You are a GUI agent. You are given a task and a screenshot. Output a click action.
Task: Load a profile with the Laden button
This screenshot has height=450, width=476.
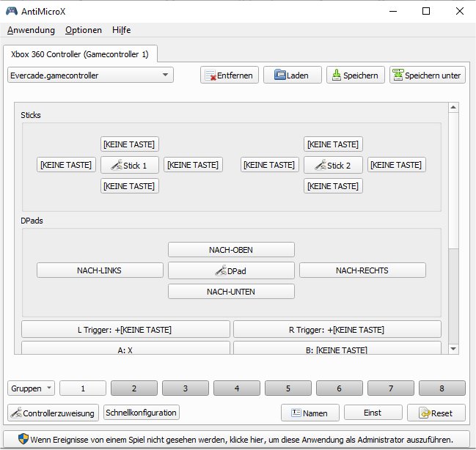292,75
